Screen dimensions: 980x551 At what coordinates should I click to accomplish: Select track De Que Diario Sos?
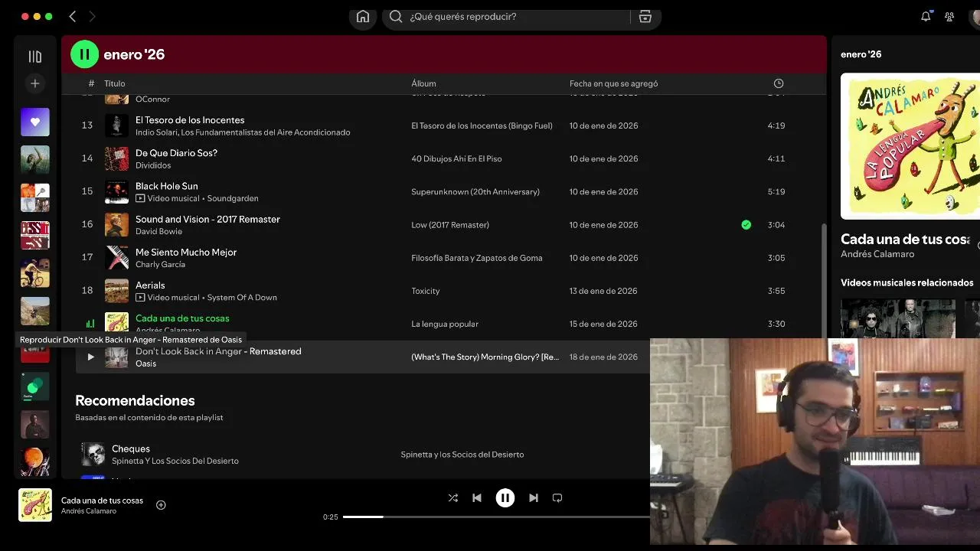click(176, 153)
